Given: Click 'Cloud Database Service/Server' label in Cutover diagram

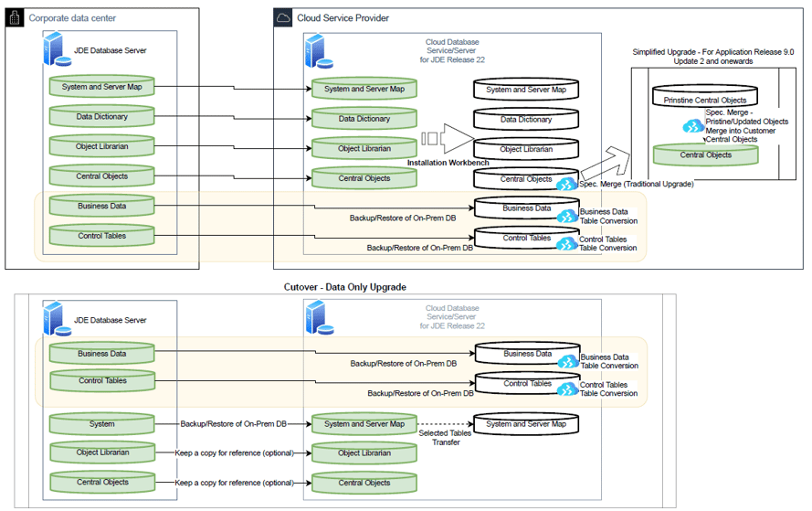Looking at the screenshot, I should tap(452, 316).
